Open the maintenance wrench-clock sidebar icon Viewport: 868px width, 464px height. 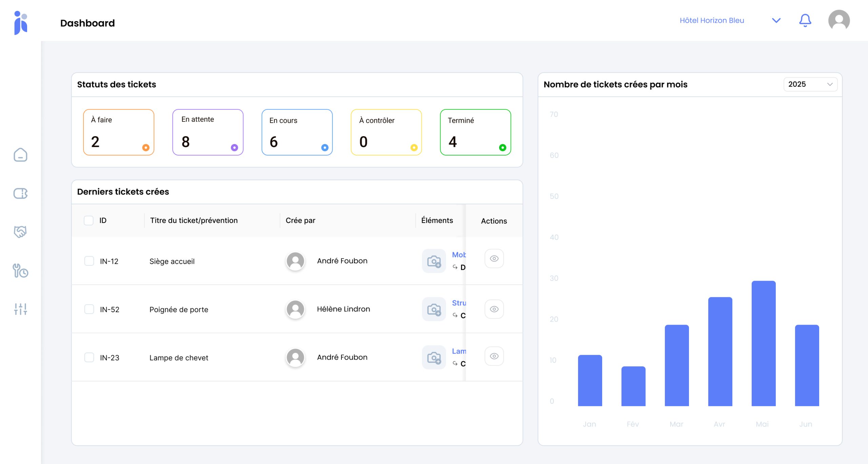click(x=20, y=271)
